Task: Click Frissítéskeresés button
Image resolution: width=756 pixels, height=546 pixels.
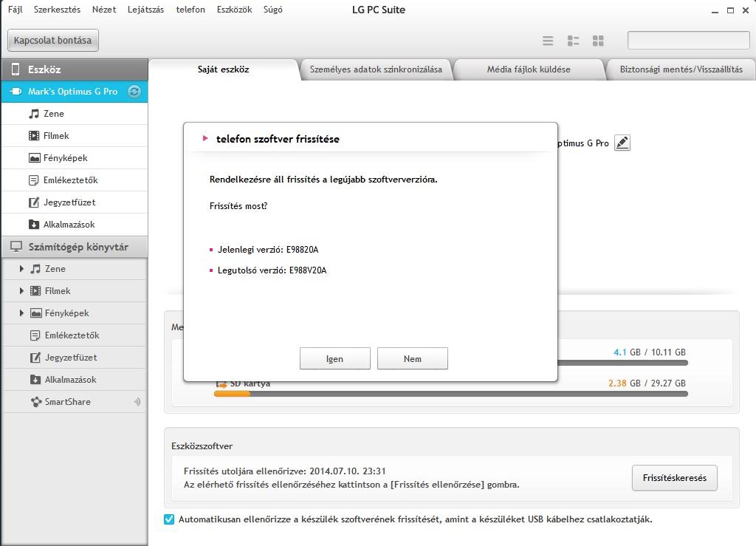Action: pyautogui.click(x=675, y=478)
